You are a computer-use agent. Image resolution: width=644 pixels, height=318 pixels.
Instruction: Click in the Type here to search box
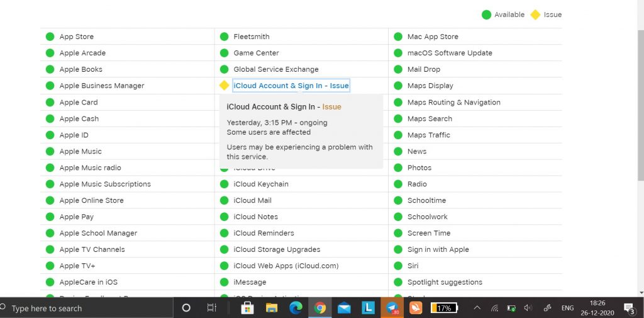coord(86,308)
